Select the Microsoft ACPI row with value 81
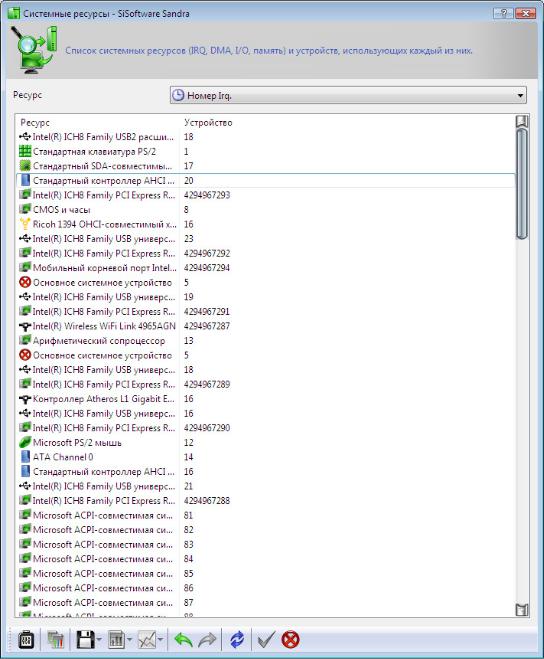The width and height of the screenshot is (544, 659). [266, 515]
